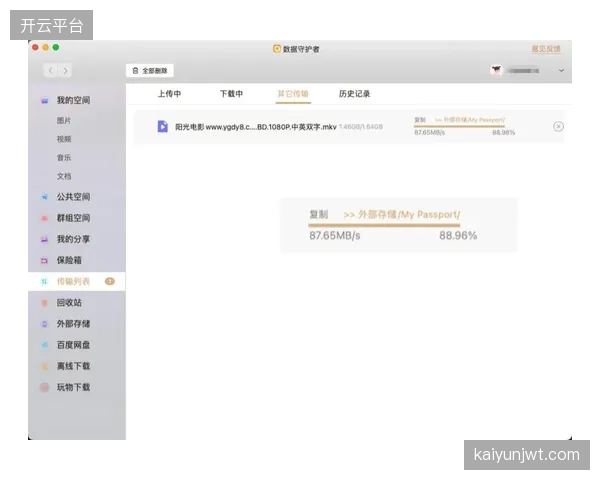600x480 pixels.
Task: Click the 离线下载 sidebar icon
Action: 45,366
